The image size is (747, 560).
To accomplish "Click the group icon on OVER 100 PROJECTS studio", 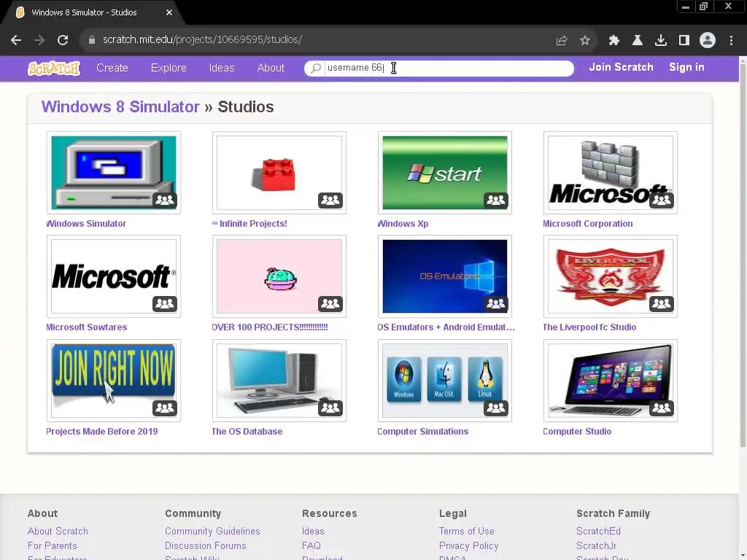I will coord(330,304).
